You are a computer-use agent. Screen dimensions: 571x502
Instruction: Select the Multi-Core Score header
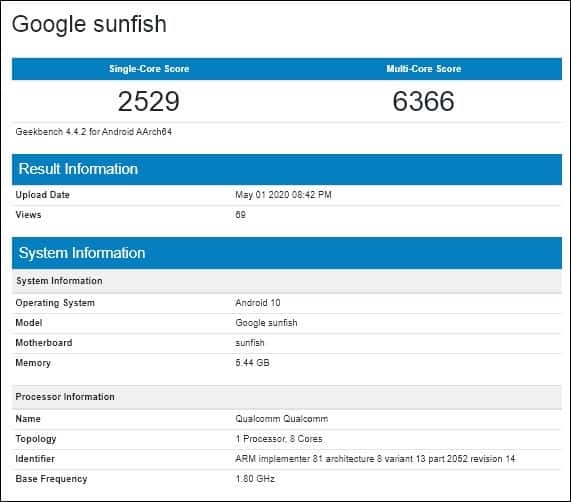424,69
